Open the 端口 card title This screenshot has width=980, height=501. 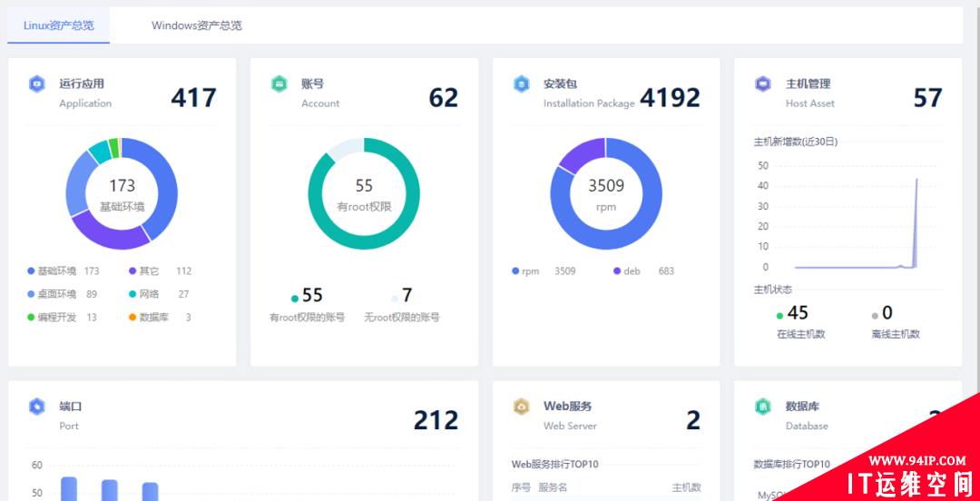pyautogui.click(x=71, y=407)
